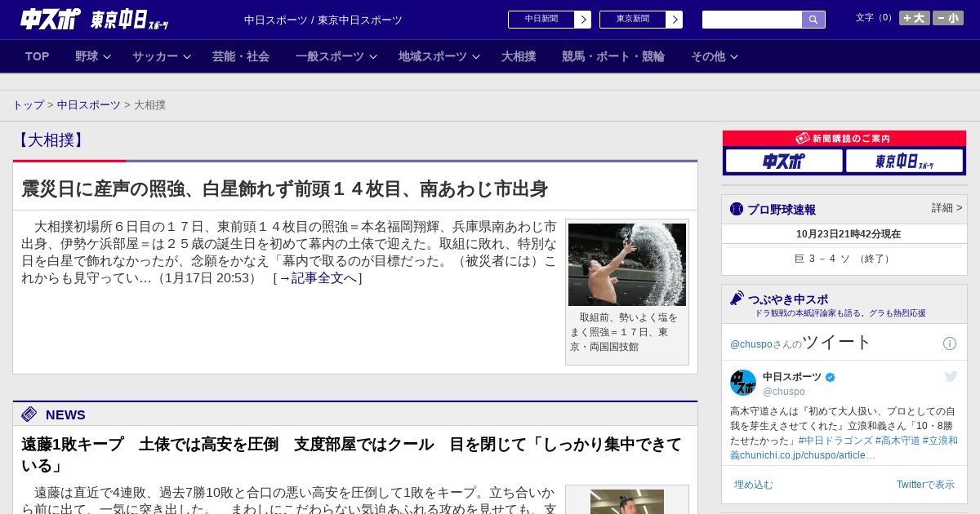The height and width of the screenshot is (514, 980).
Task: Click the arrow next to 東京新聞
Action: point(675,20)
